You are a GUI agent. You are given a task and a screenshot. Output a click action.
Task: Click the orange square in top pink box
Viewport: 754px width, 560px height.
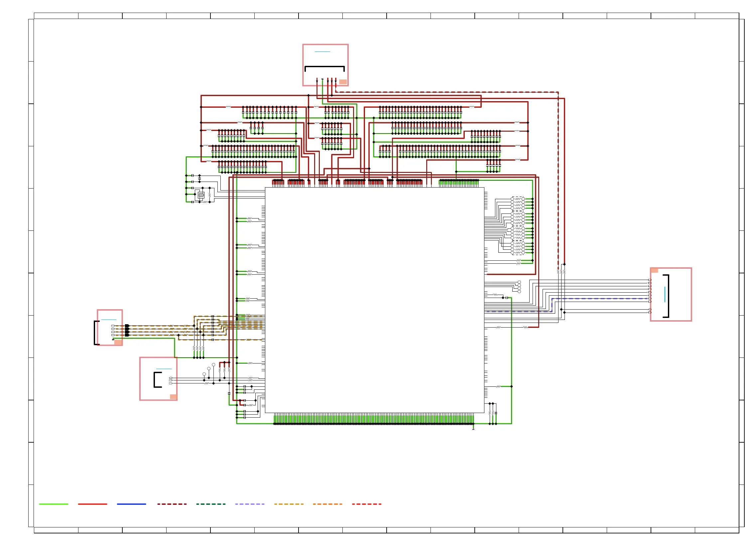point(343,82)
